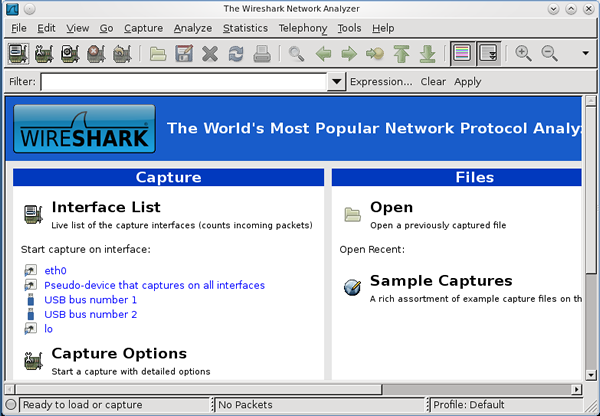
Task: Click the Open folder icon in Files
Action: click(352, 214)
